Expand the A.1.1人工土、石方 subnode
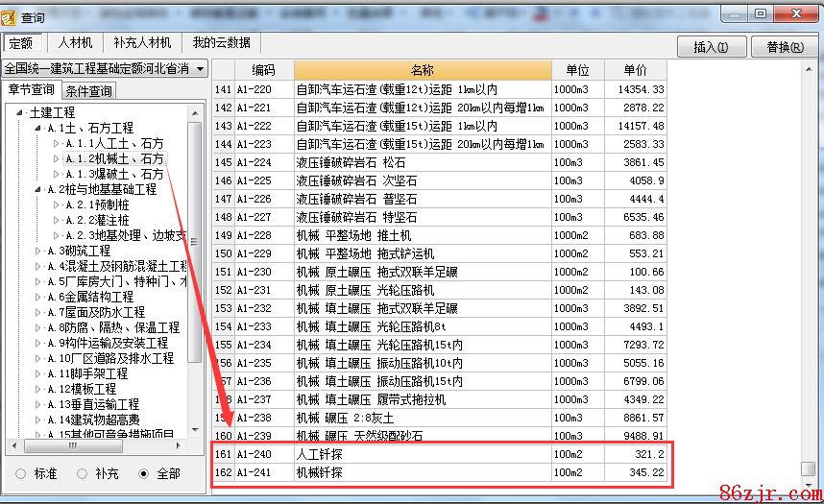Viewport: 824px width, 504px height. click(x=56, y=143)
